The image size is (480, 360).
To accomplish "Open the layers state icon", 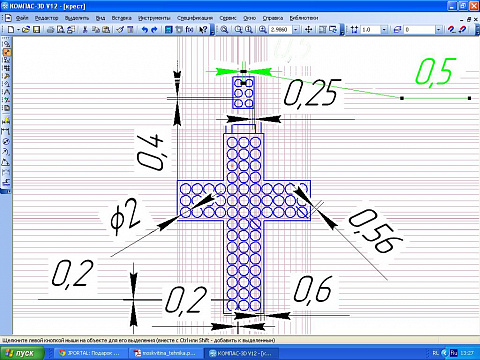I will (397, 30).
